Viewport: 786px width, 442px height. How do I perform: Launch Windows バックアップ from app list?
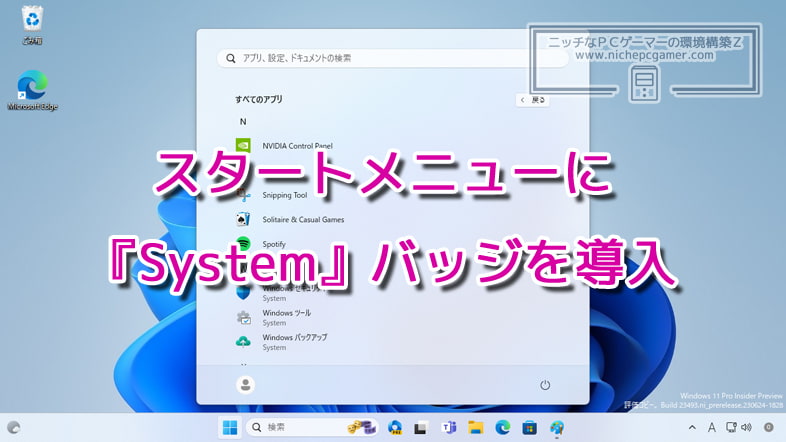pyautogui.click(x=281, y=342)
